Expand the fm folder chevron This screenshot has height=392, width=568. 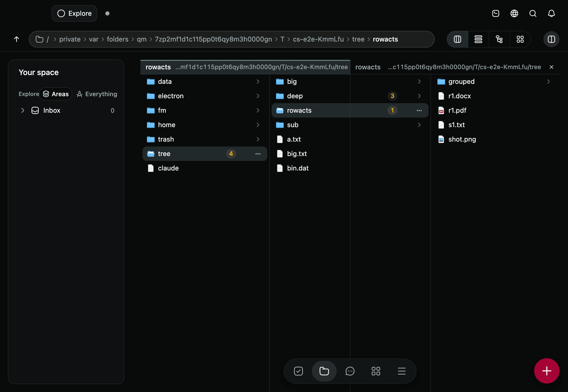(258, 110)
